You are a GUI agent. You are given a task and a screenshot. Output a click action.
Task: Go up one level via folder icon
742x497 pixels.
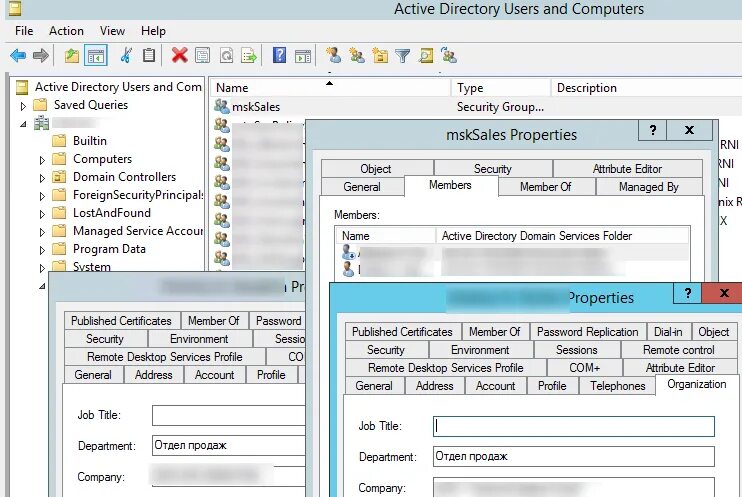(72, 56)
